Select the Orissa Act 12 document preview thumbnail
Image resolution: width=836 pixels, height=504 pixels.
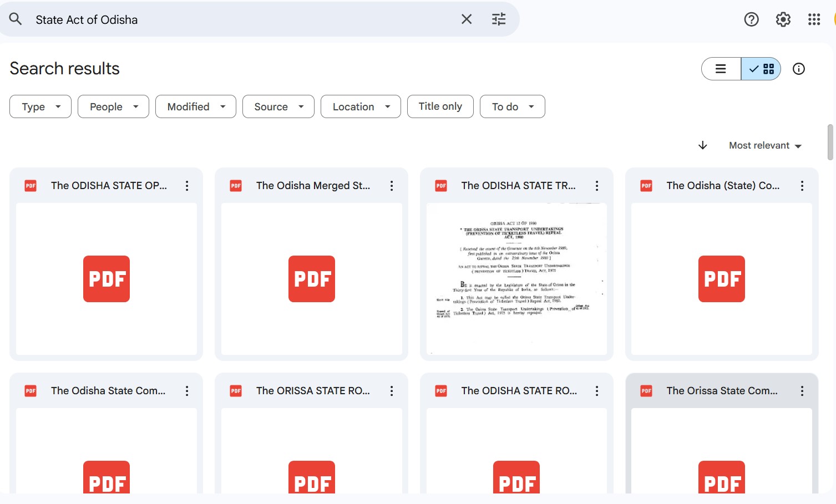tap(516, 279)
